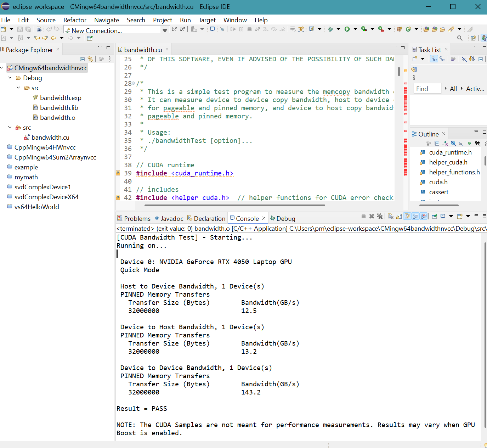
Task: Collapse the project src folder
Action: [x=10, y=128]
